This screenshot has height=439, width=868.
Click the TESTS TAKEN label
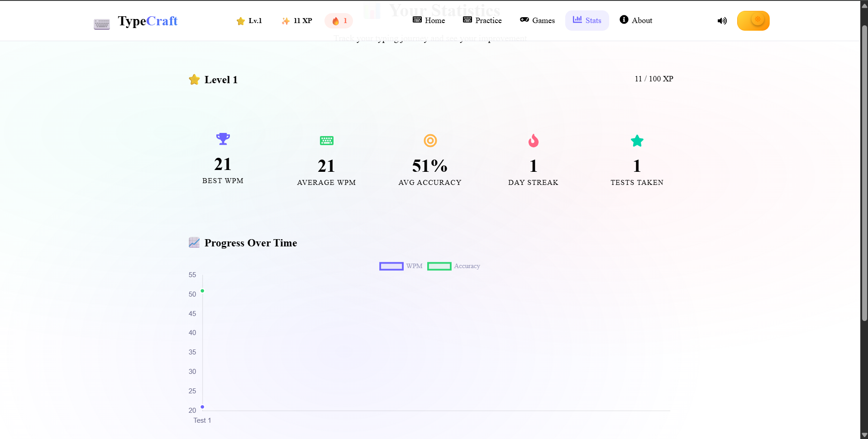[637, 182]
